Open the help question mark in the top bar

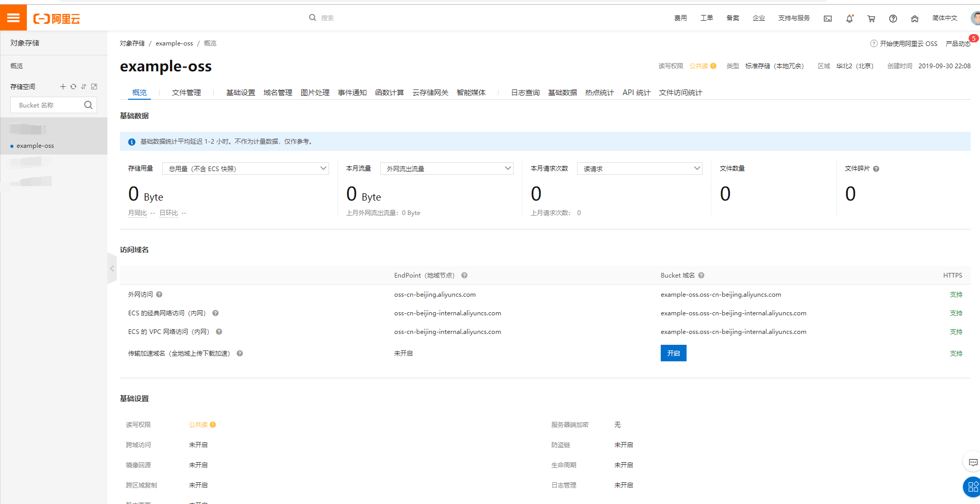click(893, 19)
